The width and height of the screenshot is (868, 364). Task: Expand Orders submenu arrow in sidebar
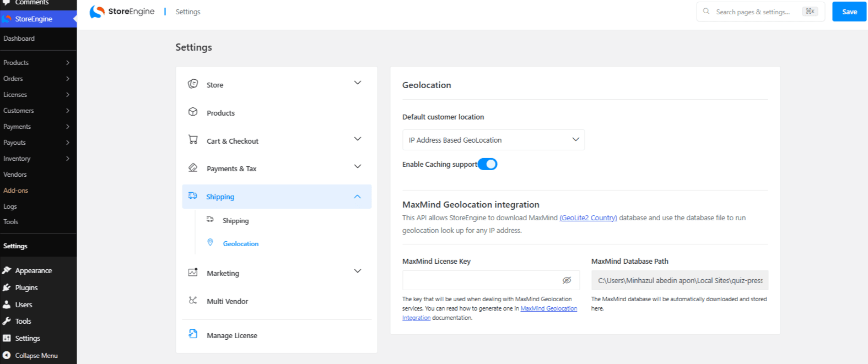(68, 79)
